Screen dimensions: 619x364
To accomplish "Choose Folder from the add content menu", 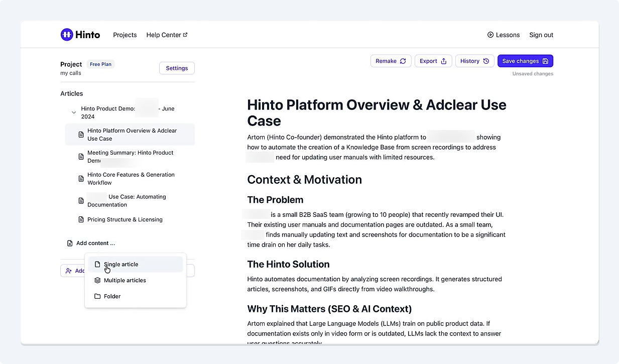I will (x=112, y=296).
